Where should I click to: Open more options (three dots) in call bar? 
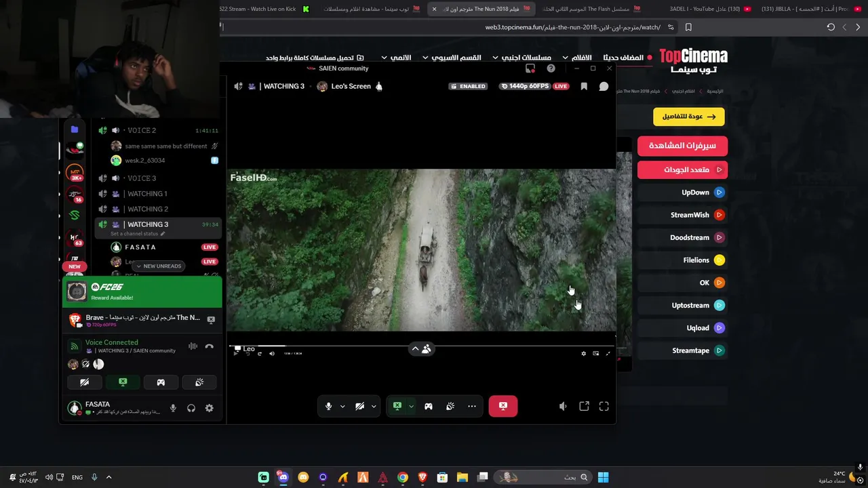(x=472, y=406)
